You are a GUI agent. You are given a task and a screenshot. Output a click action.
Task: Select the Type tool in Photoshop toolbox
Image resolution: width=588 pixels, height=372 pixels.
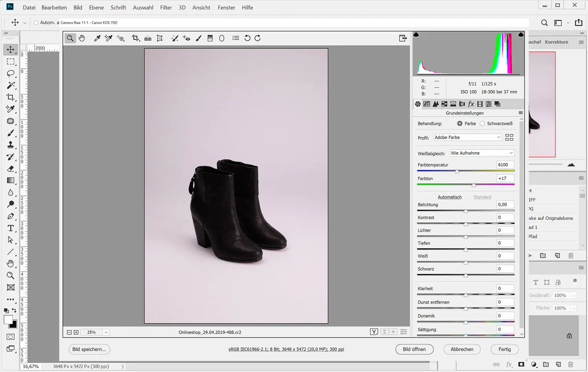(11, 228)
